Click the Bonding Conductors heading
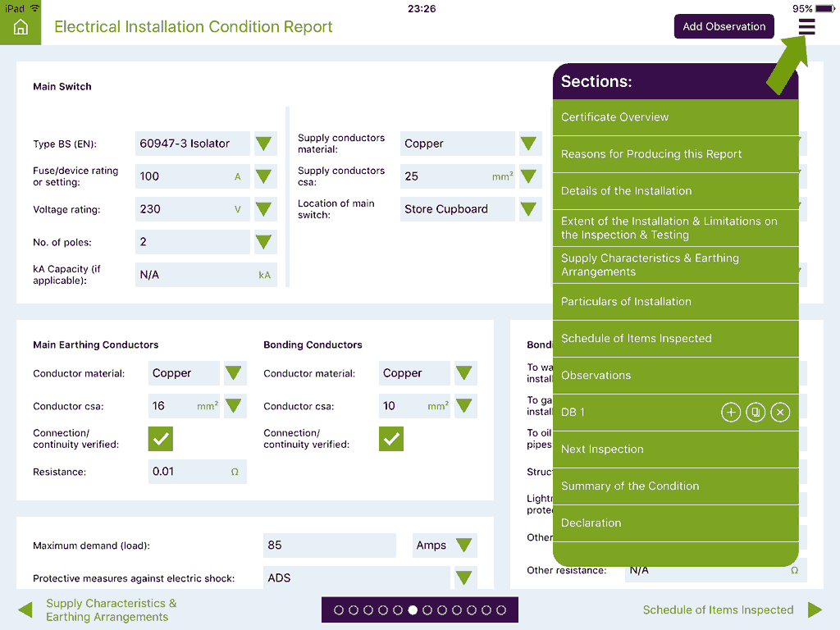840x630 pixels. click(313, 345)
